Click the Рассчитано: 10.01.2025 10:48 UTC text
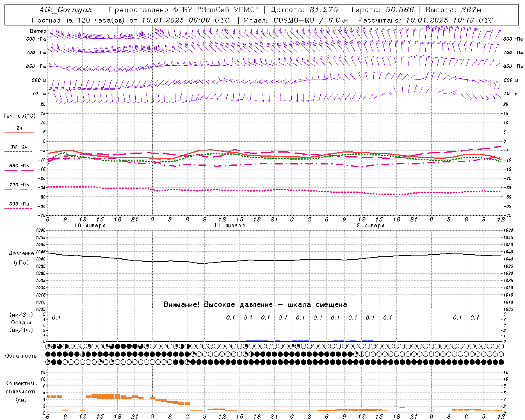Screen dimensions: 525x420 click(426, 20)
